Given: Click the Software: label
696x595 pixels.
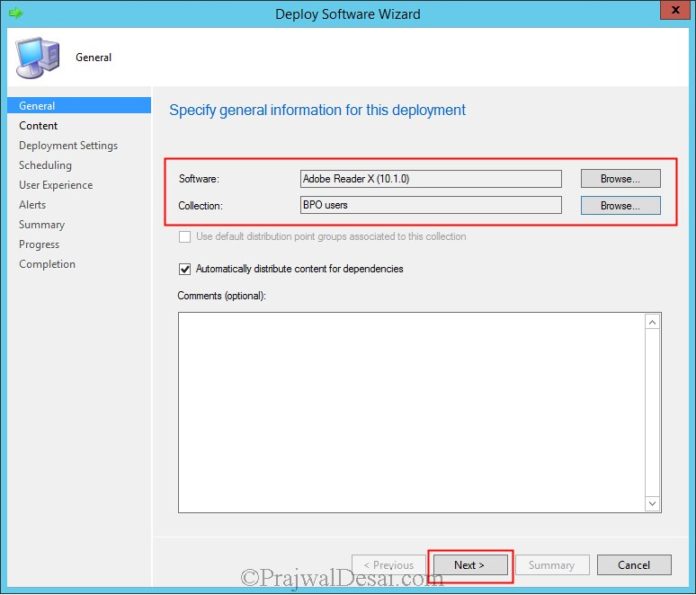Looking at the screenshot, I should pos(199,179).
